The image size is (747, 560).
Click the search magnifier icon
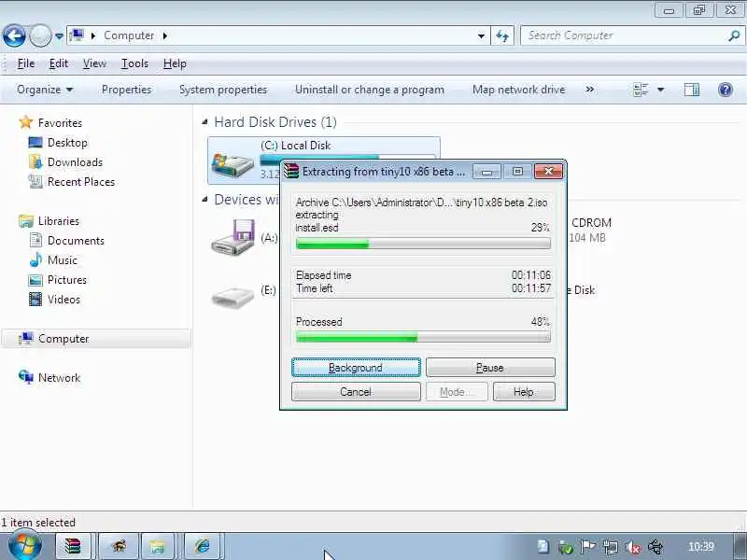(734, 35)
